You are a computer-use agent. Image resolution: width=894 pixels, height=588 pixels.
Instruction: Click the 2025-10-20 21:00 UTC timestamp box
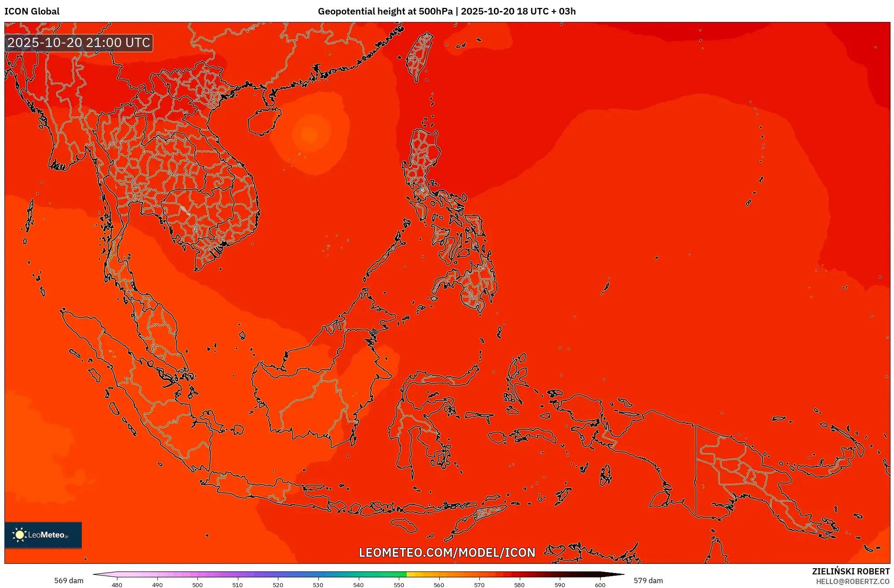point(79,43)
